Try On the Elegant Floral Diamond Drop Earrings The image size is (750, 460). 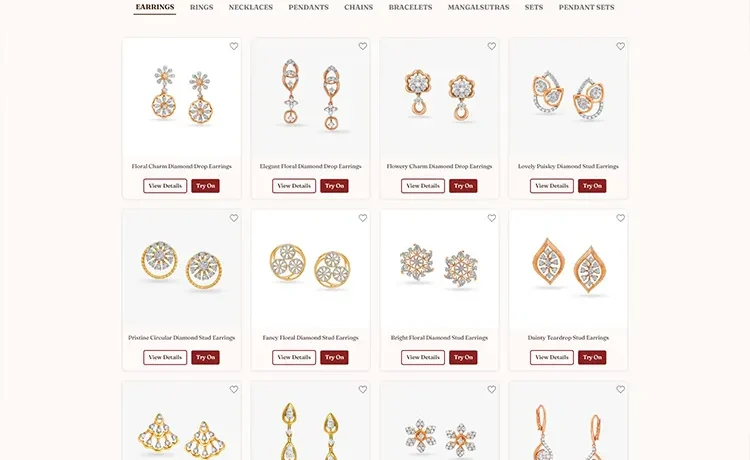click(x=334, y=186)
